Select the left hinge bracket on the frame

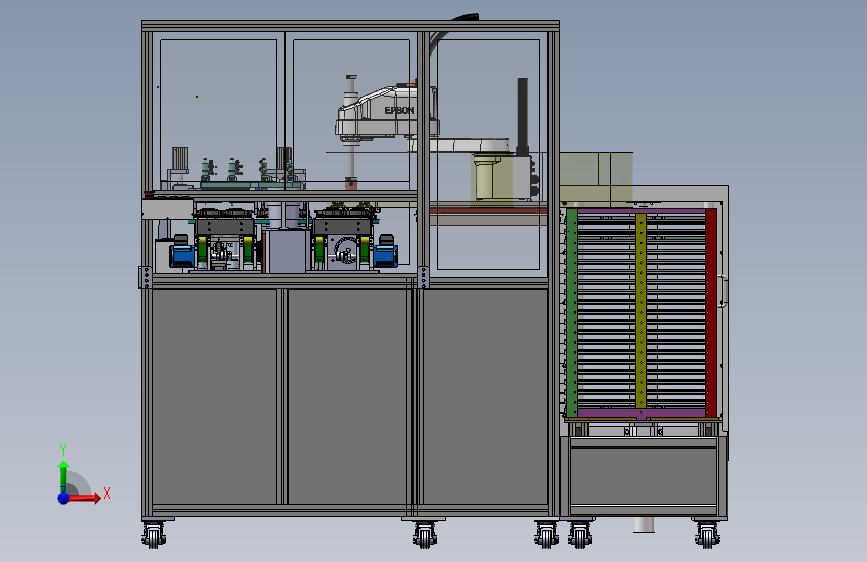[145, 277]
